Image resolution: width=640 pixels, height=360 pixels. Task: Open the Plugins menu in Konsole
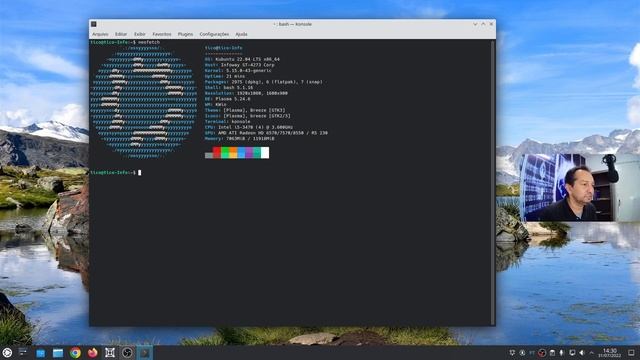pos(185,34)
